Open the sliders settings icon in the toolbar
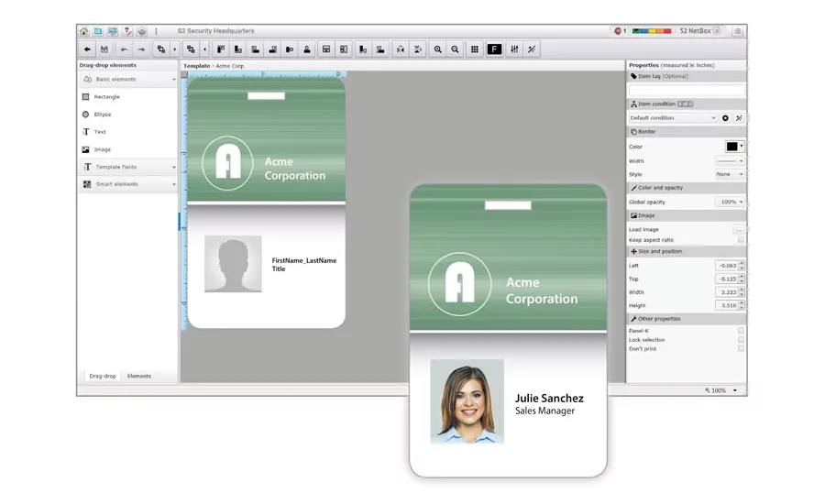This screenshot has height=504, width=825. [514, 49]
